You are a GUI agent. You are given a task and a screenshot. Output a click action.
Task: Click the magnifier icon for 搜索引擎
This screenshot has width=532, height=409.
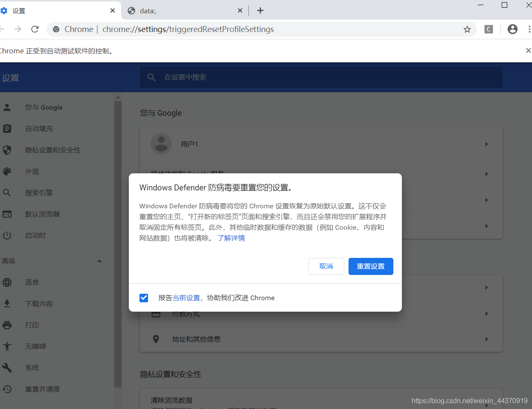(x=7, y=193)
